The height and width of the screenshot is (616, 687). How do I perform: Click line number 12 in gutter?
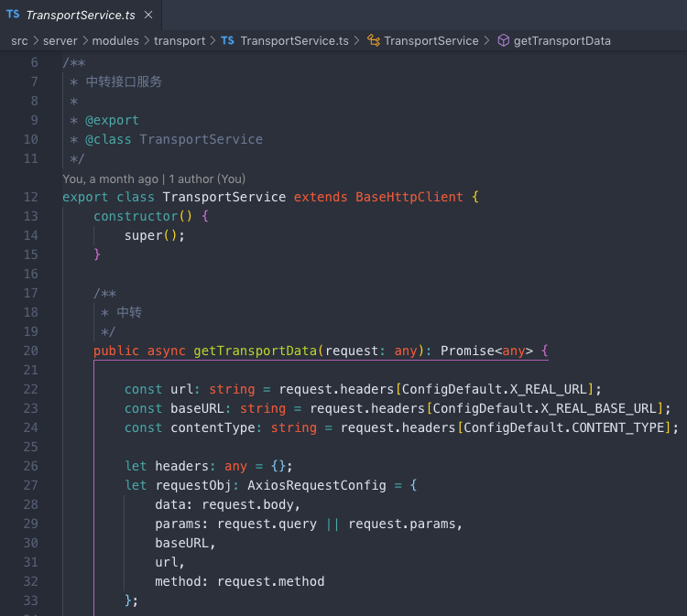(x=30, y=197)
